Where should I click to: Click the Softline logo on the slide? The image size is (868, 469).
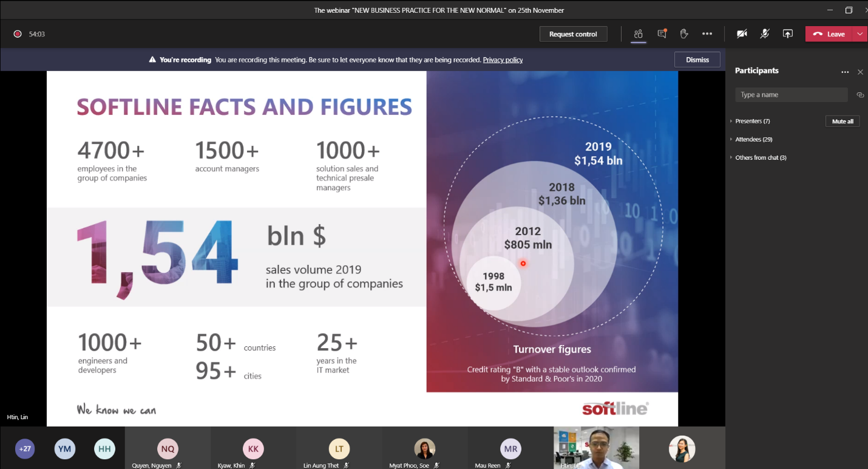click(615, 408)
